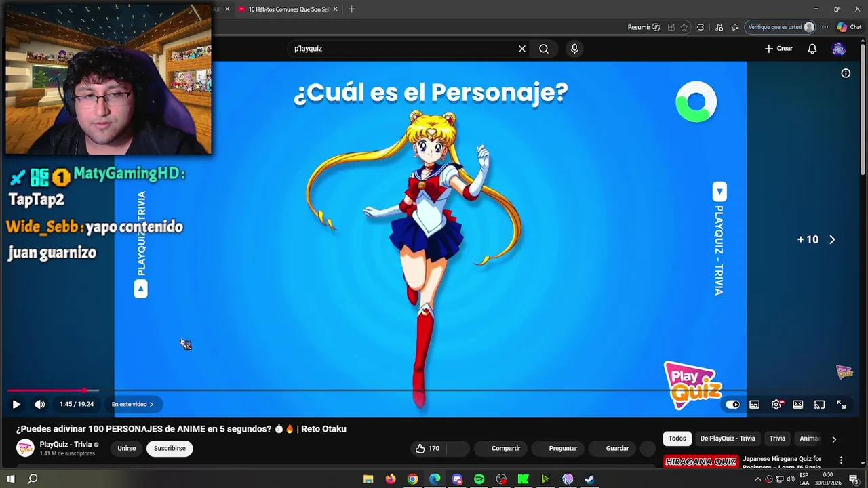Switch to theater mode view
This screenshot has height=488, width=868.
[797, 405]
